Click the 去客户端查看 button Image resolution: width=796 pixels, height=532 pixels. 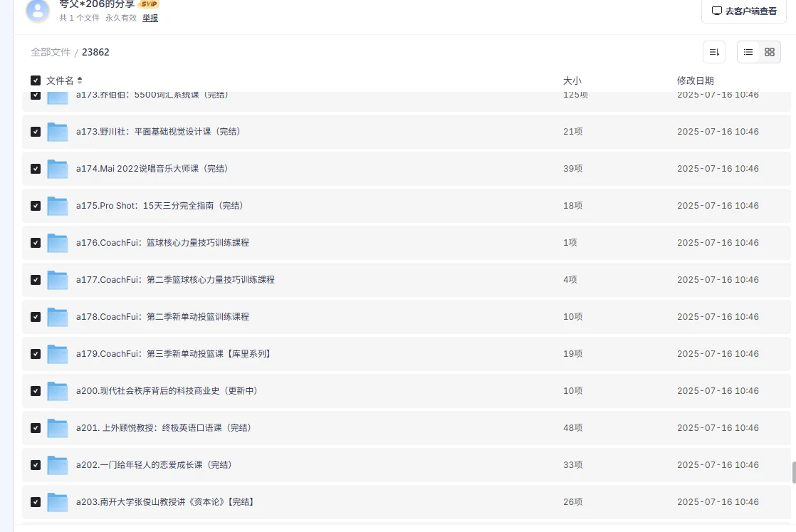point(744,11)
